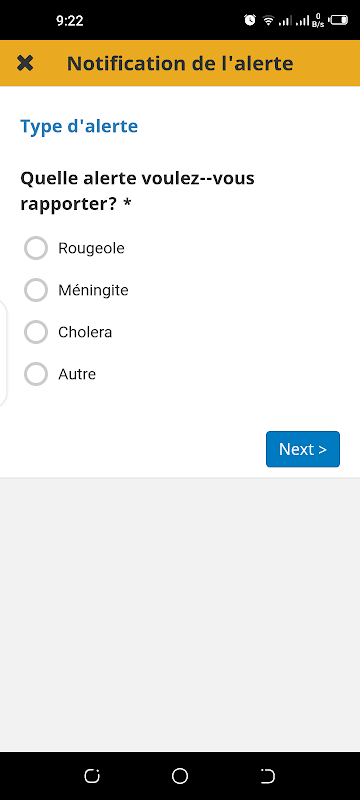The height and width of the screenshot is (800, 360).
Task: Tap the Next > button
Action: (303, 449)
